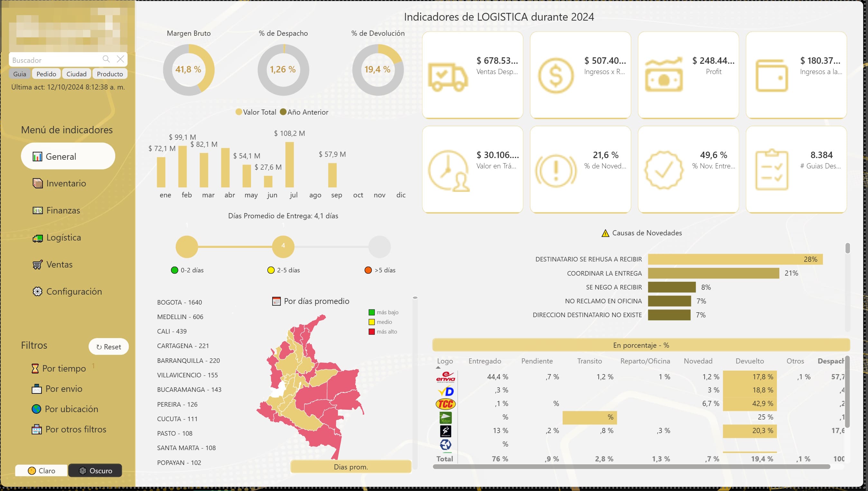Image resolution: width=868 pixels, height=491 pixels.
Task: Switch to Claro light theme
Action: pyautogui.click(x=42, y=470)
